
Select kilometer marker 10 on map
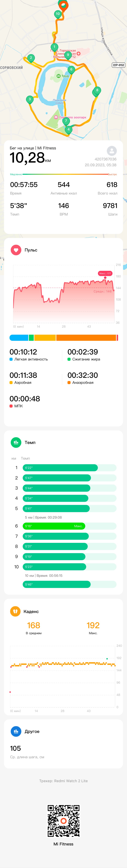click(x=58, y=14)
